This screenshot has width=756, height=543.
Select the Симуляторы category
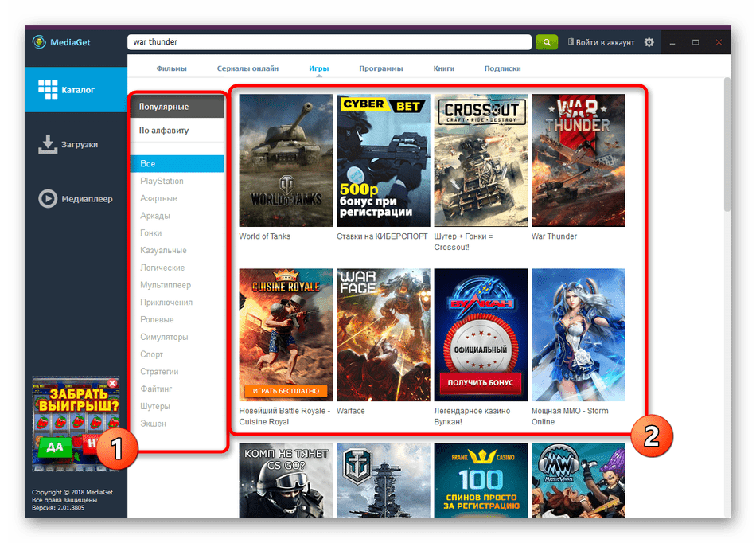[x=164, y=337]
